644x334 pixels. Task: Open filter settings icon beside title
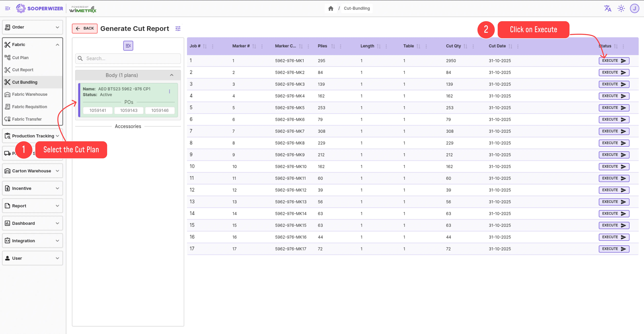[x=178, y=29]
